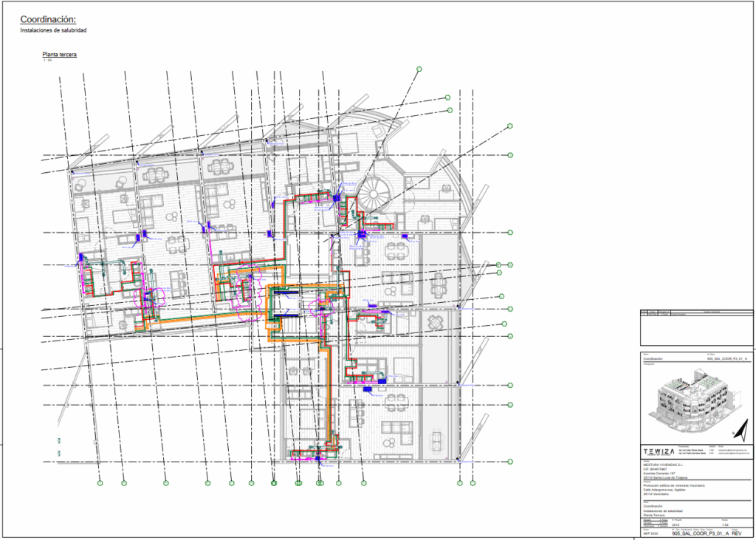Click the empty revision table above title block
Image resolution: width=756 pixels, height=540 pixels.
pyautogui.click(x=695, y=329)
